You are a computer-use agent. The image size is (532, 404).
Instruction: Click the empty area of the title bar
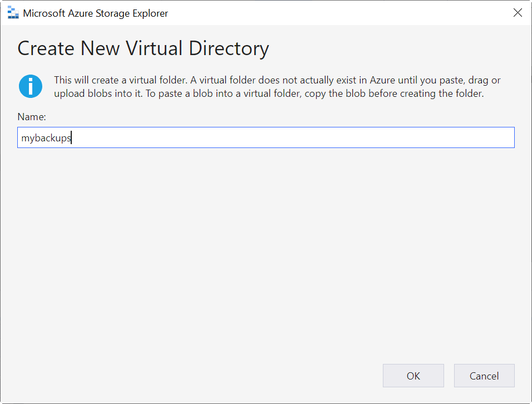coord(334,13)
